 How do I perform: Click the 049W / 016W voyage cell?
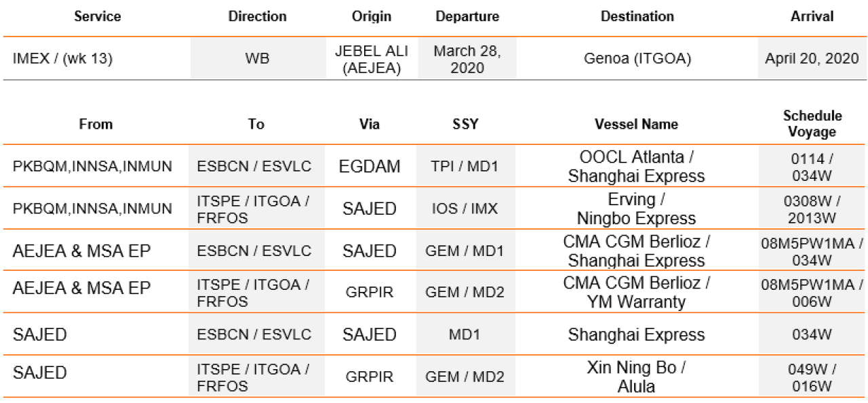point(812,377)
